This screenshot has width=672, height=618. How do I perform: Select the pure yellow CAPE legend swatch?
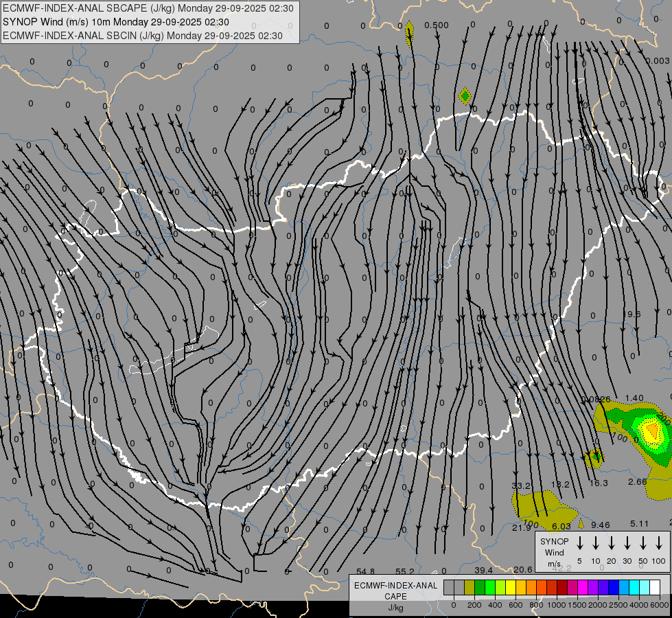coord(511,587)
